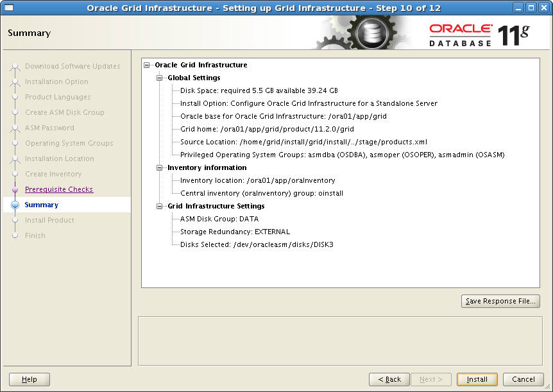Select Download Software Updates step
This screenshot has width=553, height=392.
click(x=72, y=66)
